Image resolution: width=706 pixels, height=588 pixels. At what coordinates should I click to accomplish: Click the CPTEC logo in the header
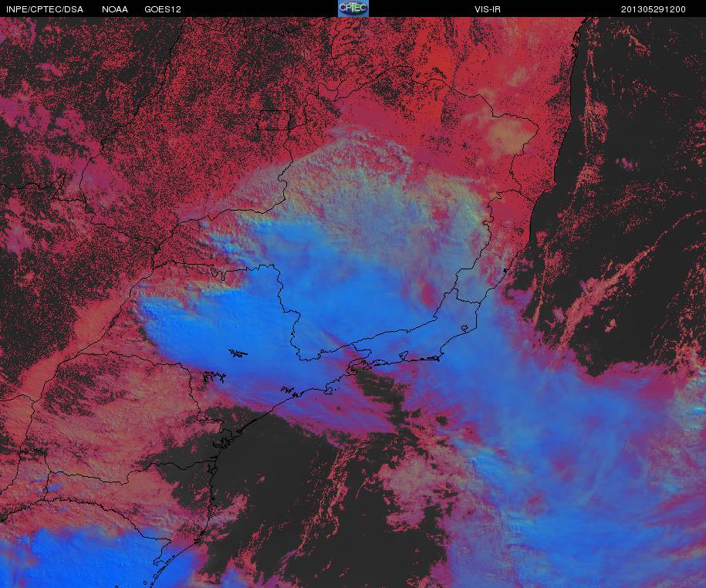[353, 8]
